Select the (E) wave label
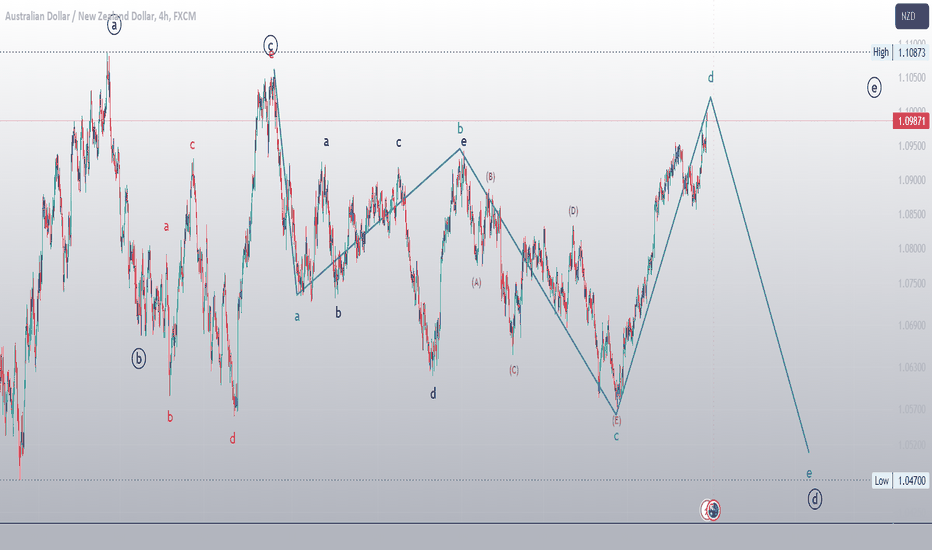Image resolution: width=932 pixels, height=550 pixels. (616, 420)
